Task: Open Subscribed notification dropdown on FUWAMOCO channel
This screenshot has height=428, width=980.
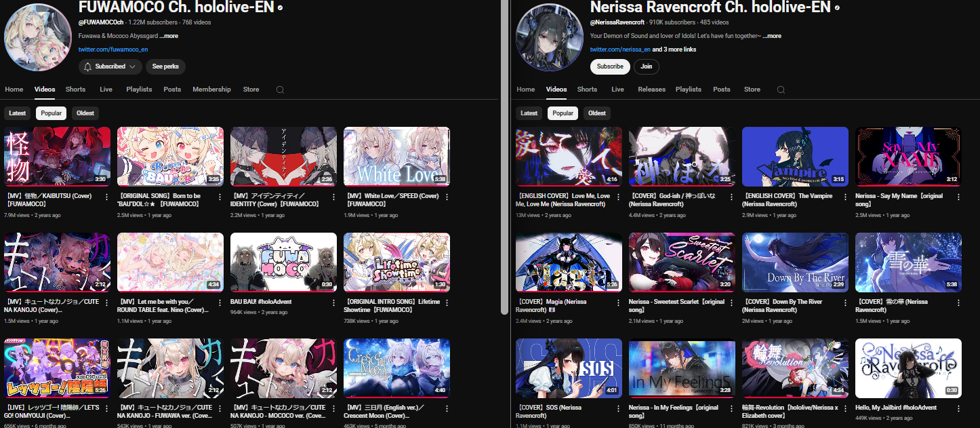Action: pyautogui.click(x=110, y=66)
